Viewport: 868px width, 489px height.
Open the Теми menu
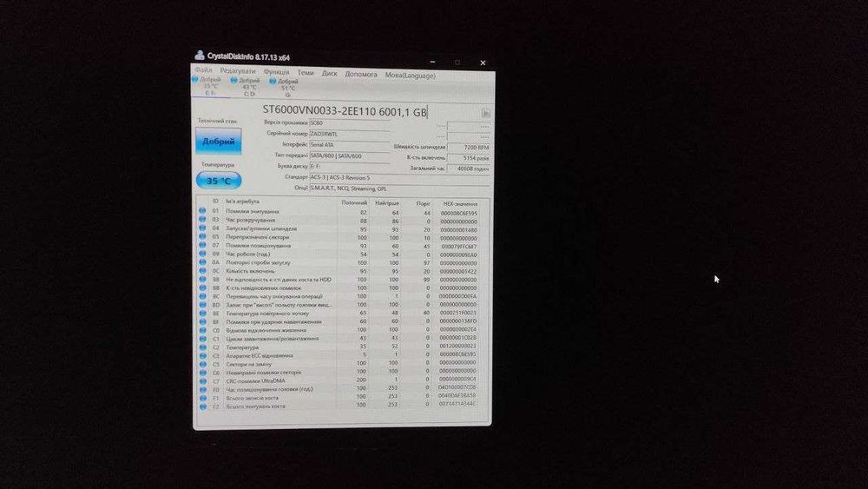(x=306, y=73)
